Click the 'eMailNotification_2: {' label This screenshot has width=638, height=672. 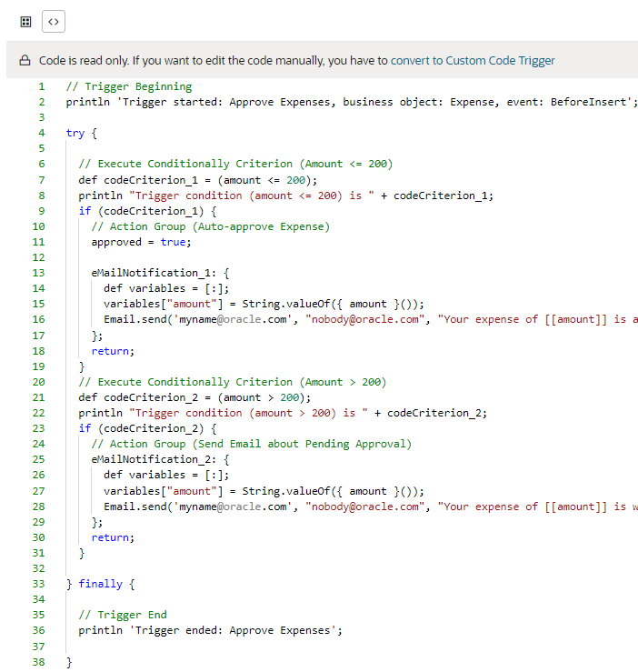point(160,459)
